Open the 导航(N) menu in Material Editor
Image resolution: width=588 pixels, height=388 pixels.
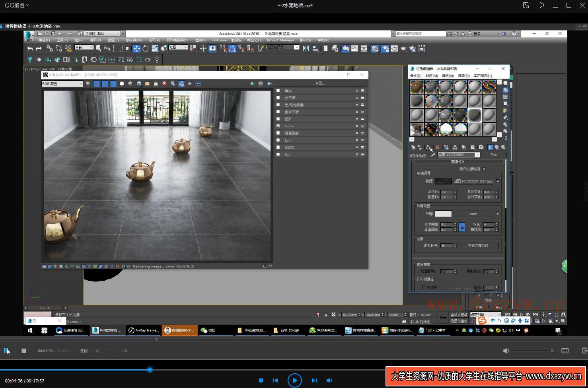point(448,76)
